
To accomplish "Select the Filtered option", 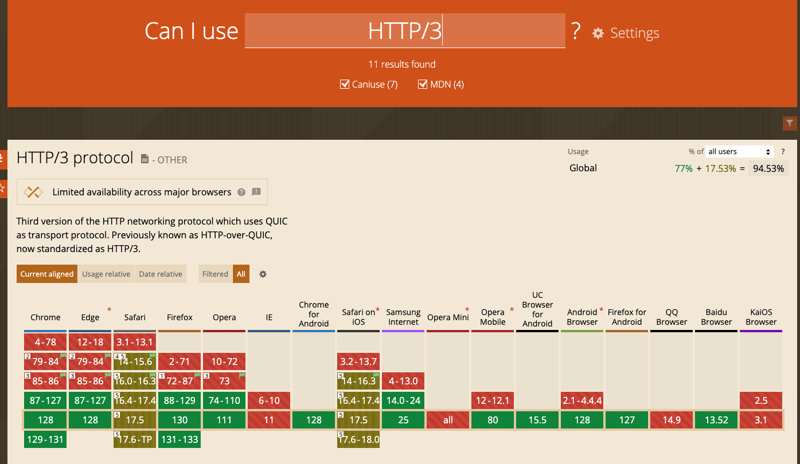I will tap(215, 274).
